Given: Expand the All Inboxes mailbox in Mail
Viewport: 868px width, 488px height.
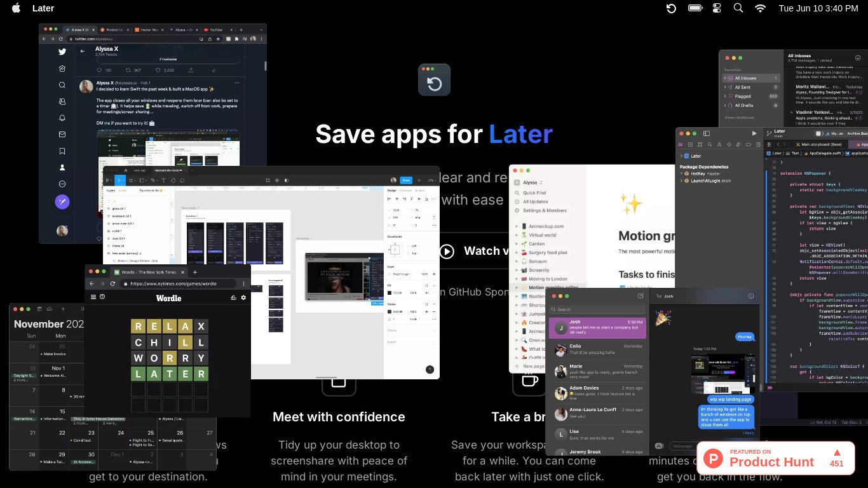Looking at the screenshot, I should point(725,78).
